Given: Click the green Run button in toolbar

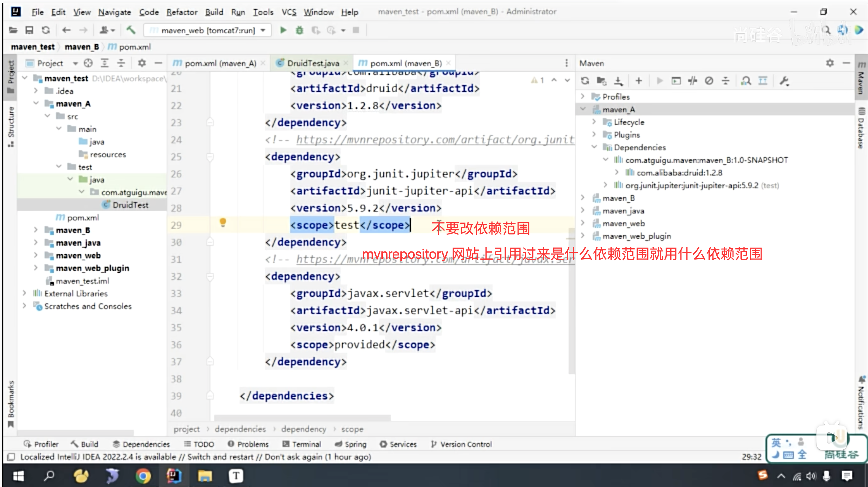Looking at the screenshot, I should (x=283, y=30).
